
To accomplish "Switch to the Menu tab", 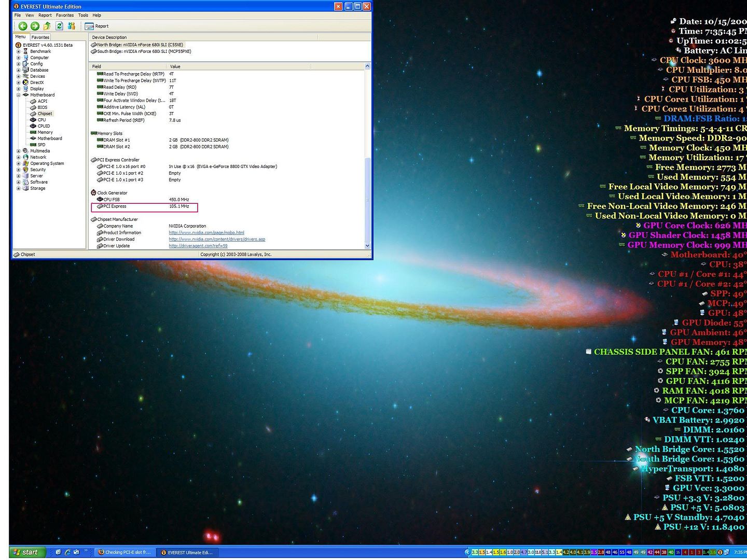I will pos(20,37).
